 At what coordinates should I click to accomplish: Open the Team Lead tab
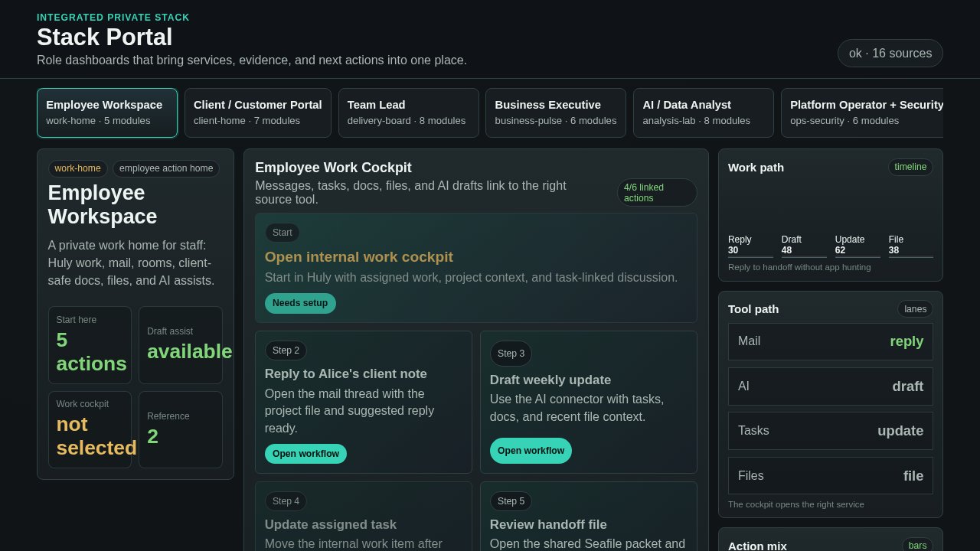(x=409, y=112)
